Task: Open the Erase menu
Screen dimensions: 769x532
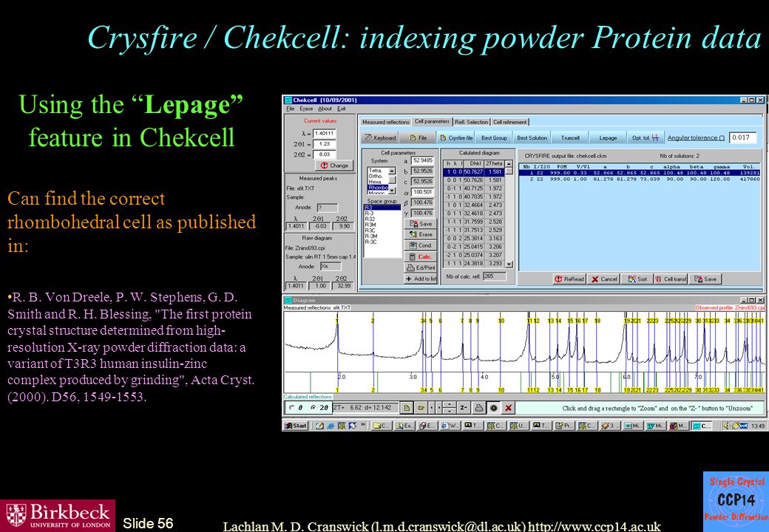Action: 306,109
